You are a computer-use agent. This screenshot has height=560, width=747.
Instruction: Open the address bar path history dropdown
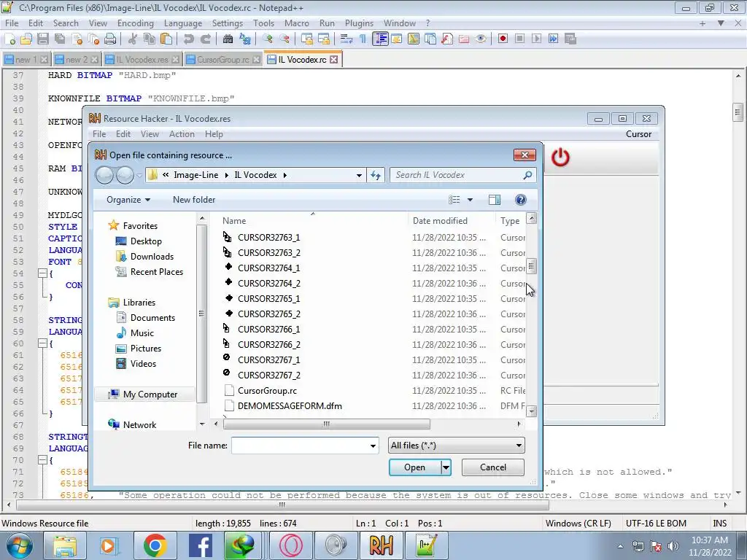pos(359,175)
